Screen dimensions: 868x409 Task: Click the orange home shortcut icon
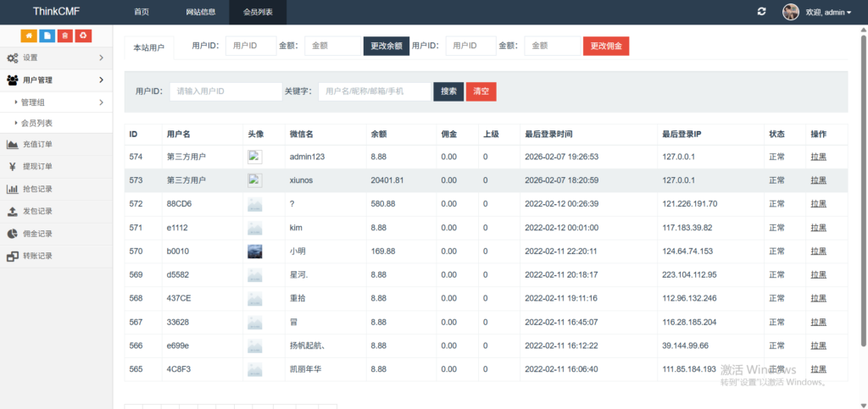pyautogui.click(x=29, y=36)
